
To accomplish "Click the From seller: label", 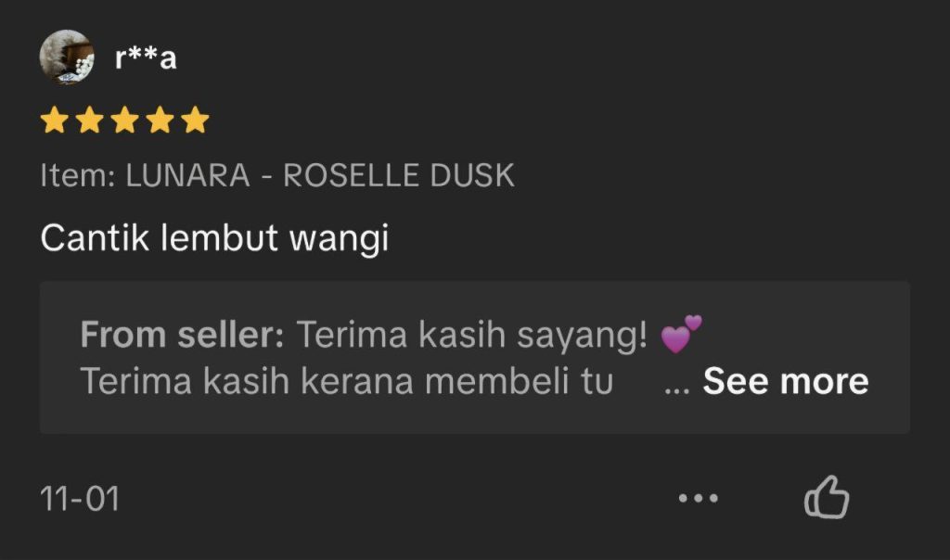I will 183,335.
